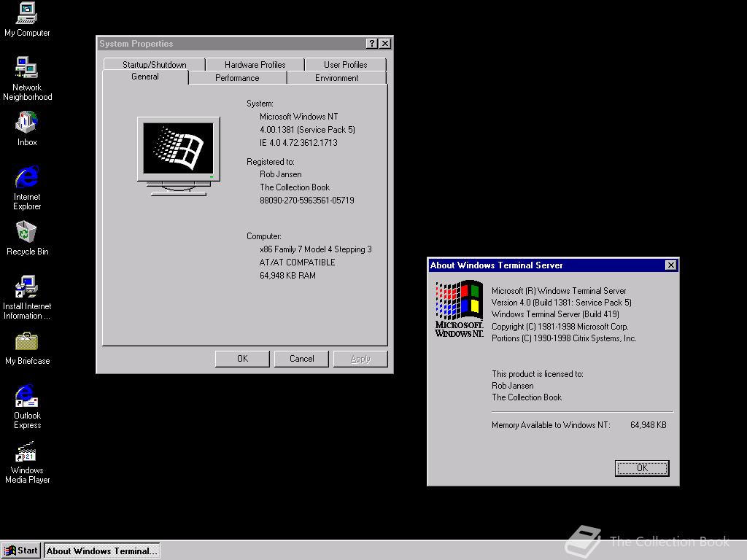Viewport: 747px width, 560px height.
Task: Click 'Rob Jansen' under Registered to
Action: 281,174
